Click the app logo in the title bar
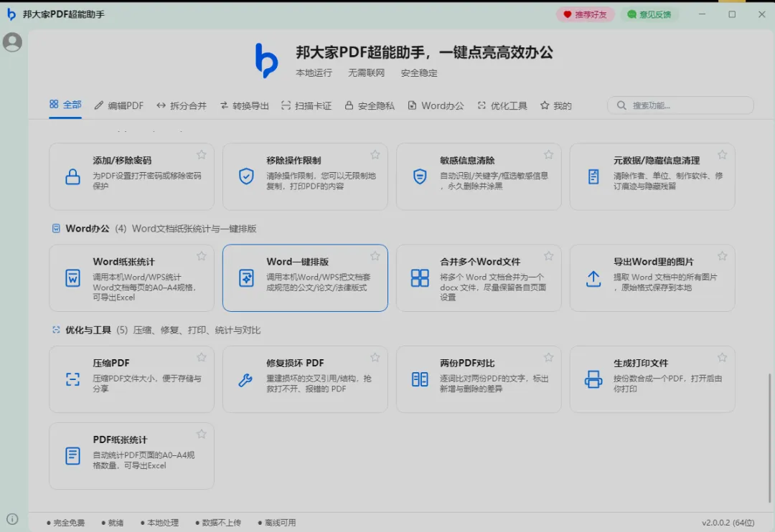This screenshot has height=532, width=775. click(11, 14)
